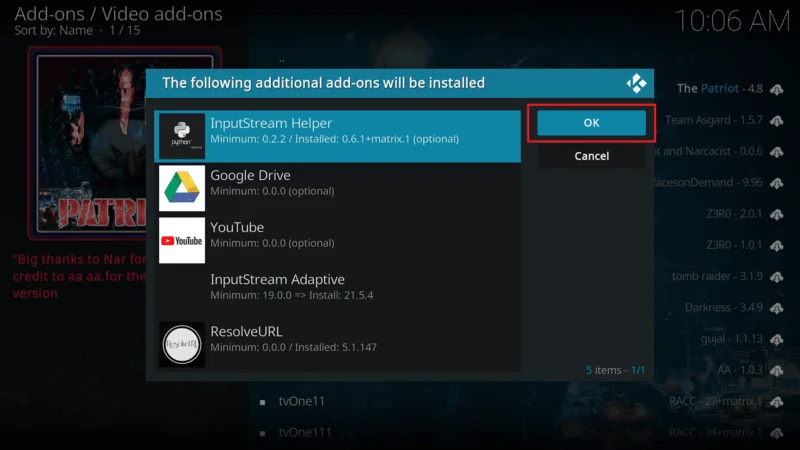Screen dimensions: 800x450
Task: Click the ResolveURL round logo icon
Action: click(x=182, y=344)
